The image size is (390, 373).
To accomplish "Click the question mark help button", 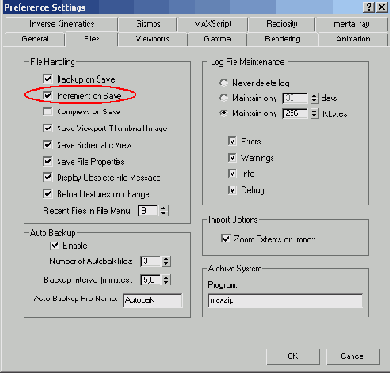I will click(x=369, y=7).
